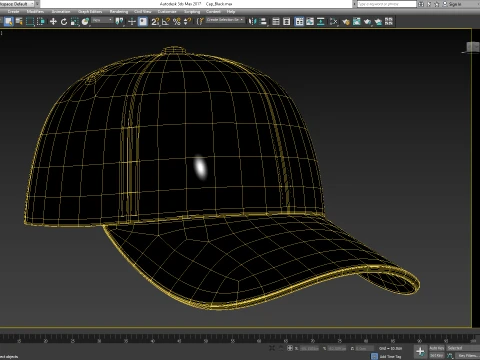Open the Content menu
This screenshot has height=360, width=480.
(x=213, y=11)
